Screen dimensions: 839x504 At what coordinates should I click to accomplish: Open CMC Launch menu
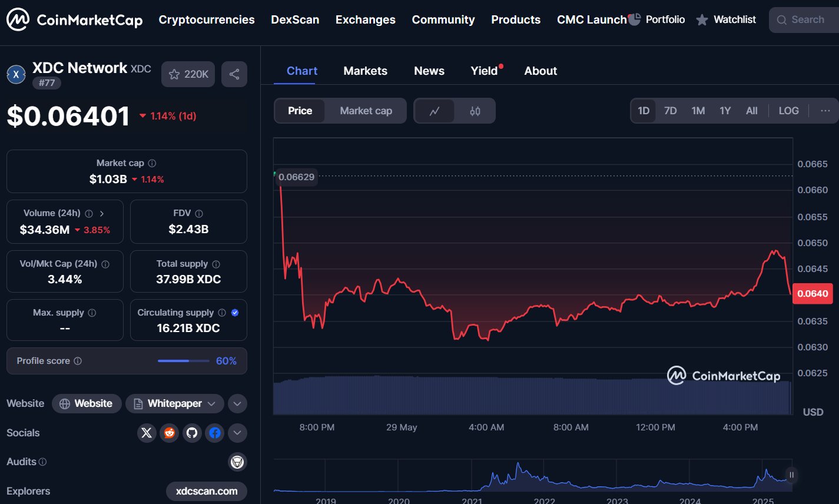[x=592, y=19]
